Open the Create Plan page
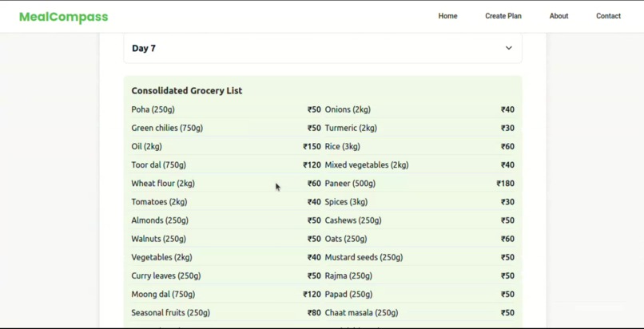644x329 pixels. [503, 16]
